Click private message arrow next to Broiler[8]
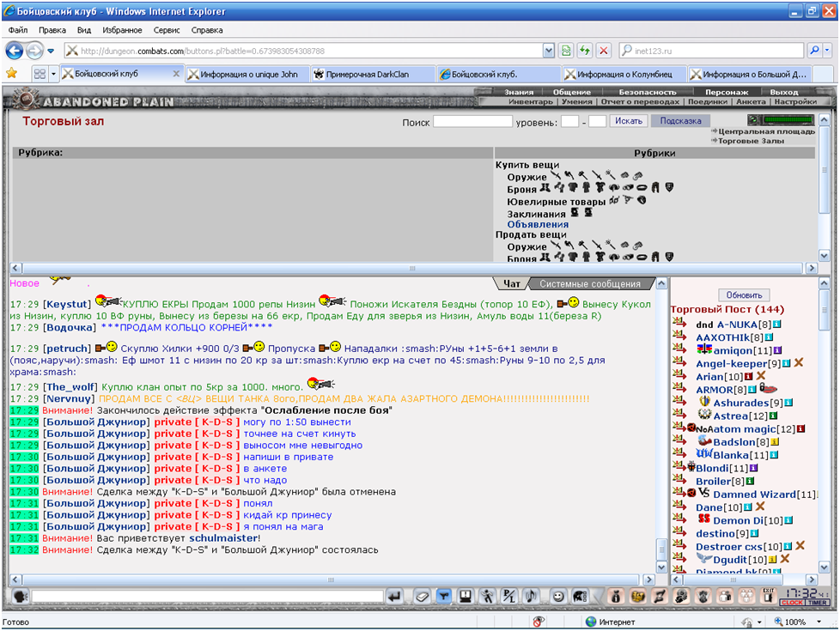 (680, 480)
